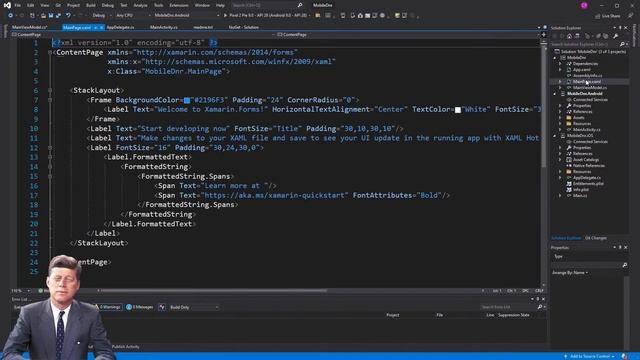Image resolution: width=640 pixels, height=360 pixels.
Task: Click the Solution Explorer search box
Action: point(588,44)
